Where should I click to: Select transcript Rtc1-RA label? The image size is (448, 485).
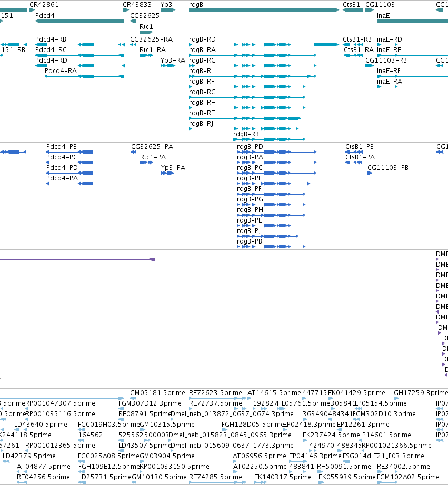coord(153,50)
